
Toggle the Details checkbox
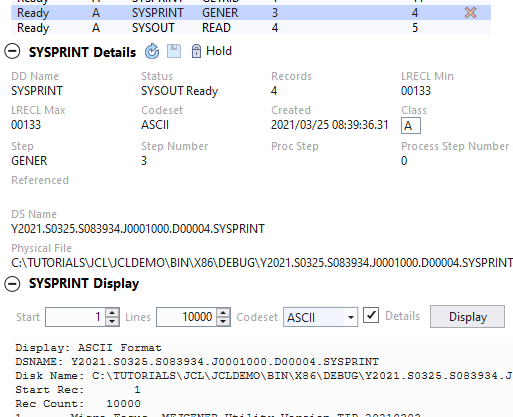[371, 315]
